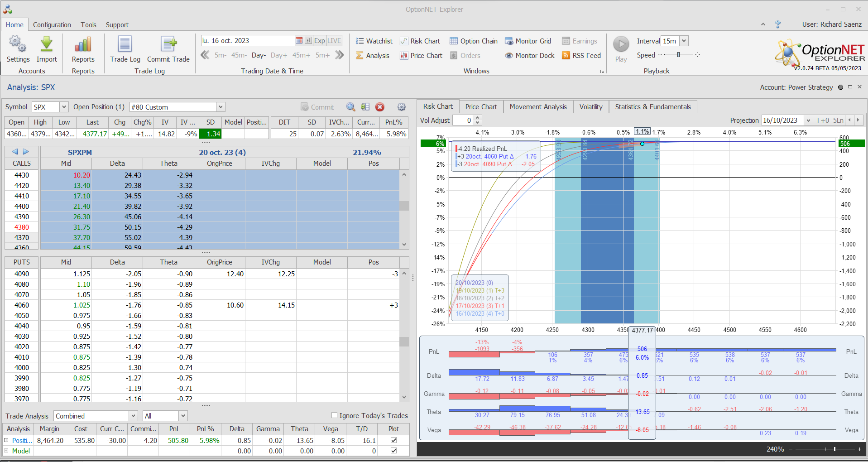Click the red delete position icon
This screenshot has height=462, width=868.
tap(380, 107)
